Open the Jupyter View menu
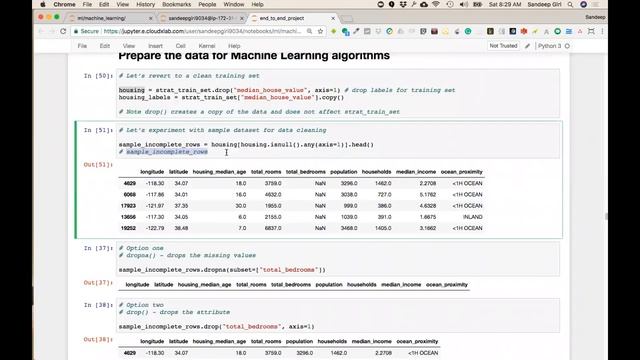This screenshot has height=360, width=640. coord(129,46)
